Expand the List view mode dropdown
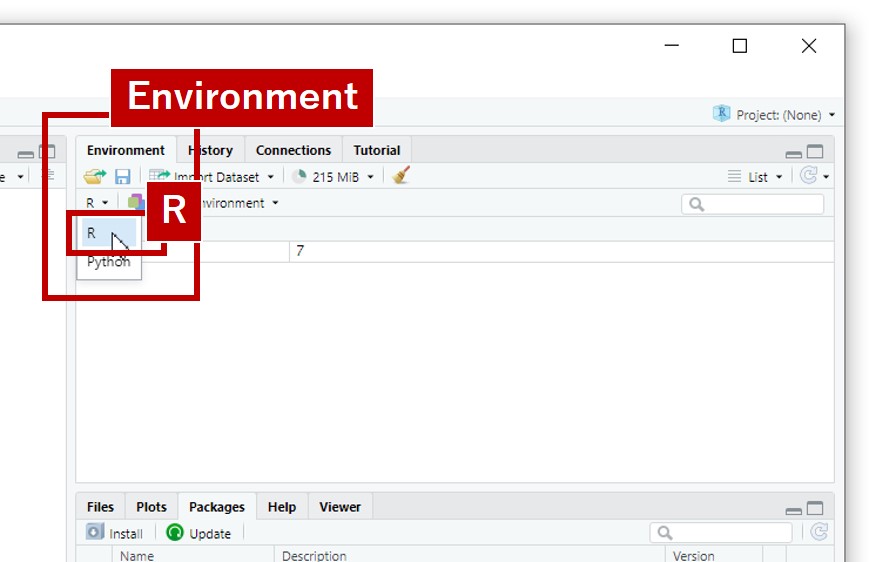Viewport: 869px width, 562px height. 756,177
